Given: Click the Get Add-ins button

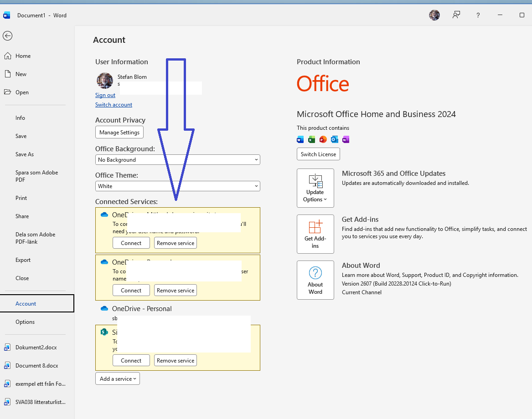Looking at the screenshot, I should point(315,234).
